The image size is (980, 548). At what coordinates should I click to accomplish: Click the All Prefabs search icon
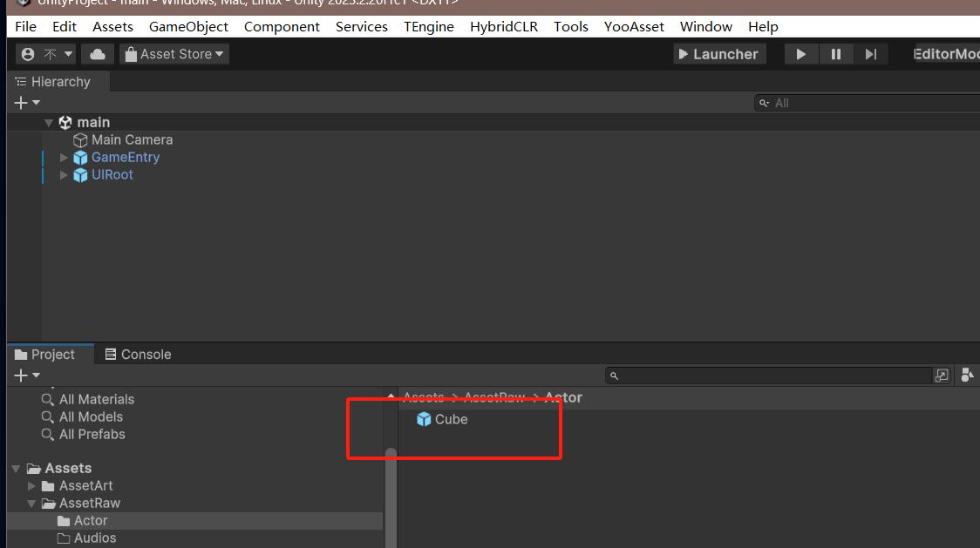pos(47,434)
